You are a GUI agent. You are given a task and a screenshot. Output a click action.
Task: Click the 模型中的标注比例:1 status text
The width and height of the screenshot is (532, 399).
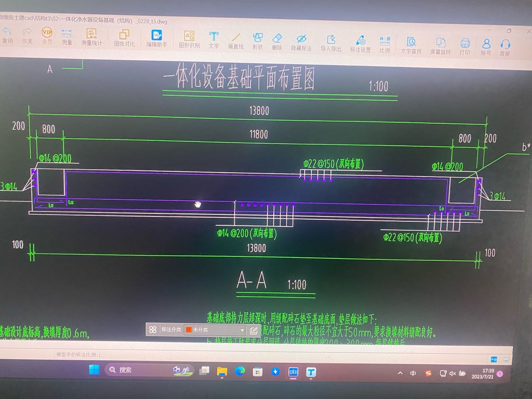click(78, 355)
